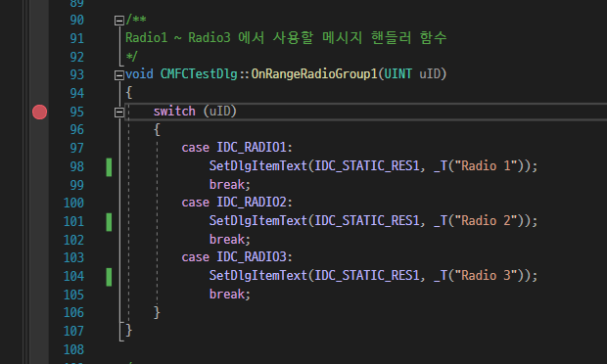Click the CMFCTestDlg class name
Screen dimensions: 607x364
point(199,74)
